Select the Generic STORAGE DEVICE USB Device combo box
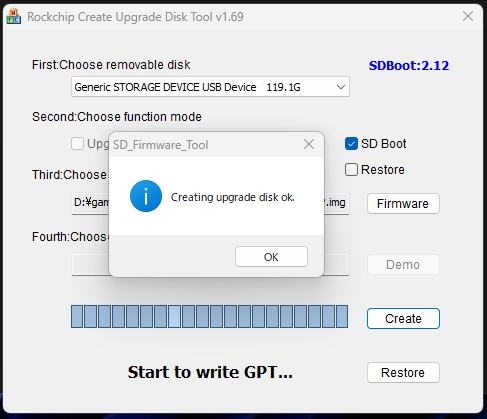 210,87
